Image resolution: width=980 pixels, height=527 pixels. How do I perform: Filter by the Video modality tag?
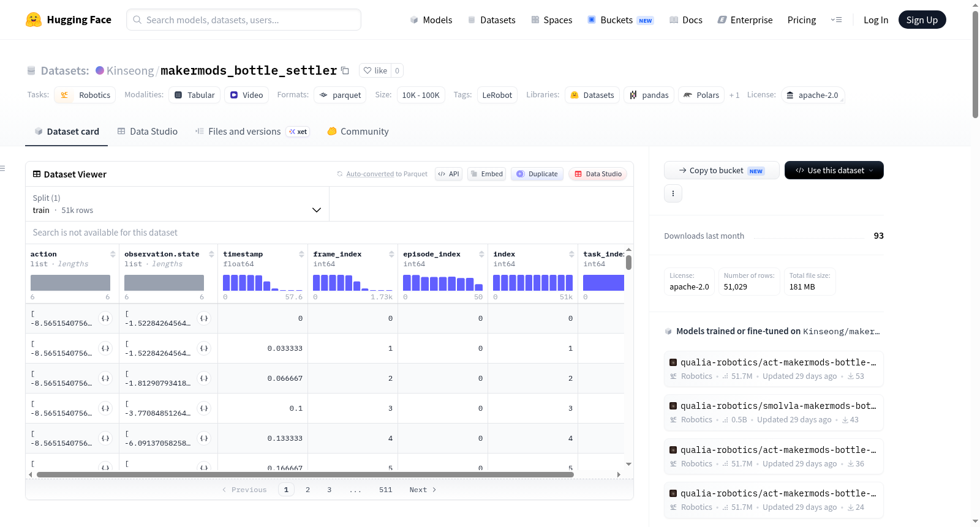coord(246,95)
